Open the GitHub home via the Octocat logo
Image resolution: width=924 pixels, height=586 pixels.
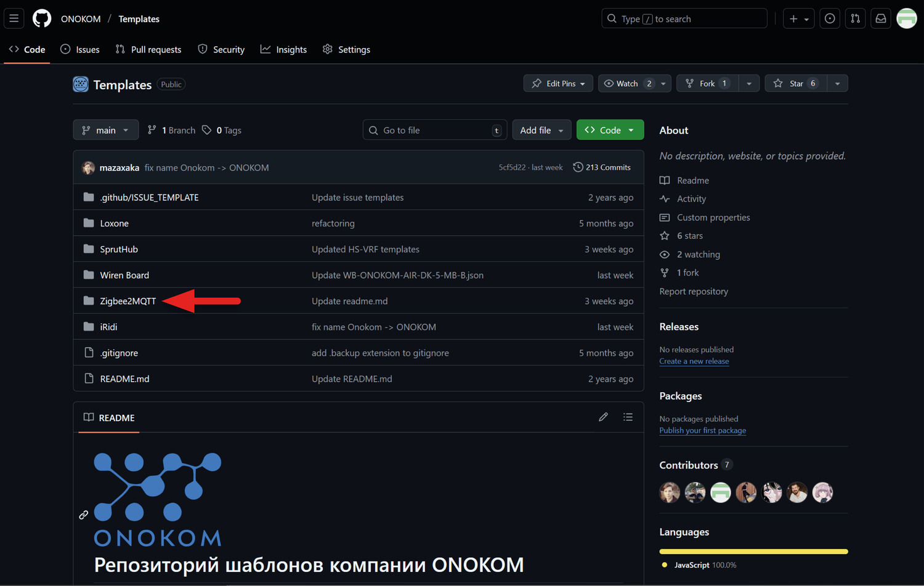(41, 18)
